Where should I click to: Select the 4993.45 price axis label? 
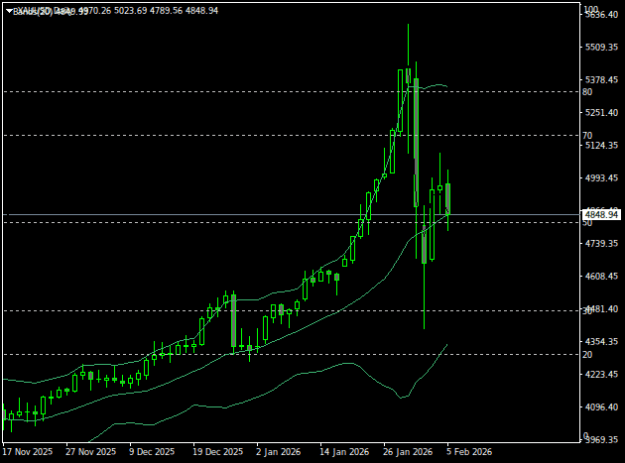601,178
